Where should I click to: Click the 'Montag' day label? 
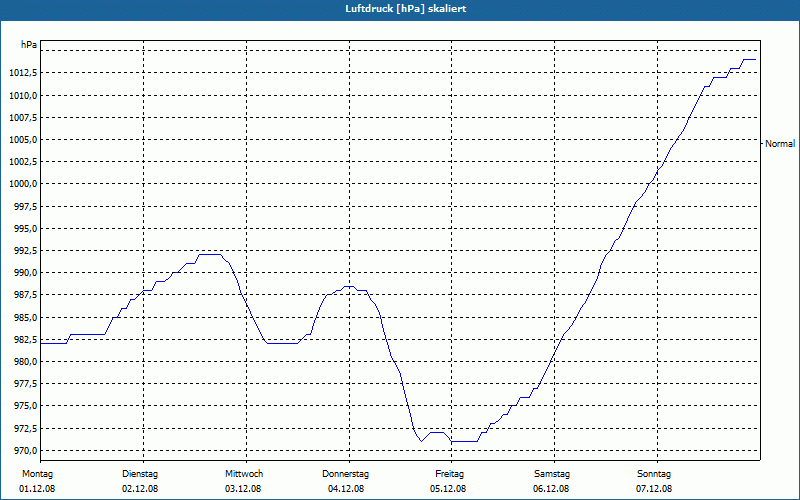[37, 474]
